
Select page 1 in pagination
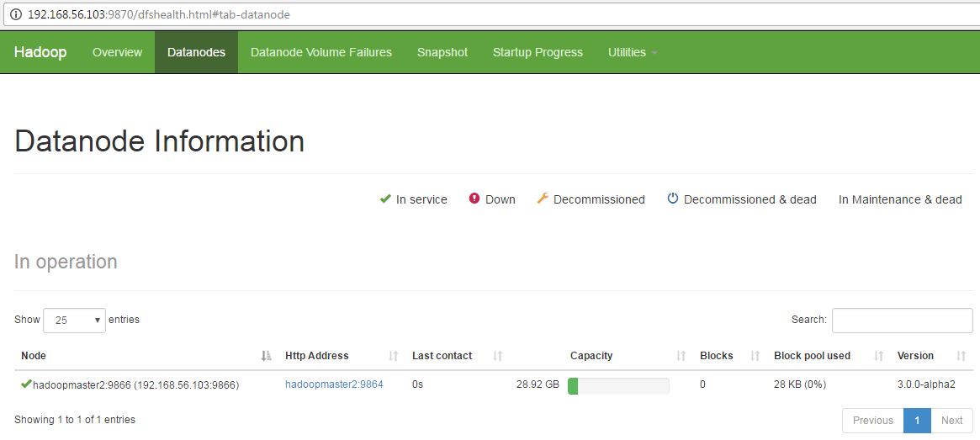pyautogui.click(x=917, y=421)
